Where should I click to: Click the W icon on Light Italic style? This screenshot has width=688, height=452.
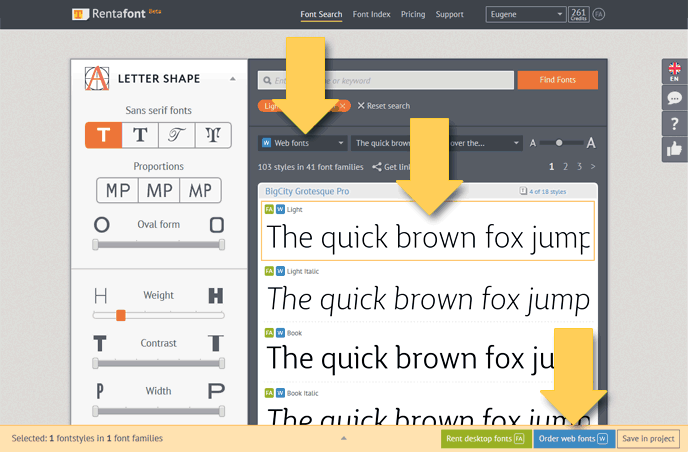(280, 271)
